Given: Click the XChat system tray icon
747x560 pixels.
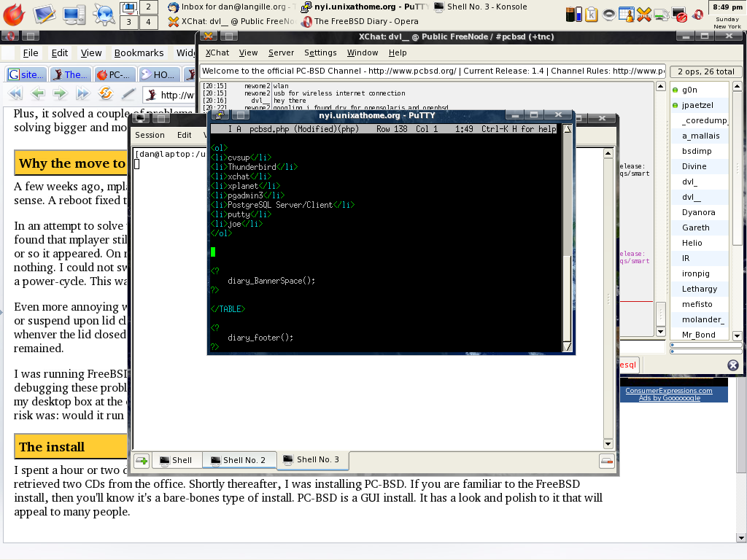Looking at the screenshot, I should (644, 15).
